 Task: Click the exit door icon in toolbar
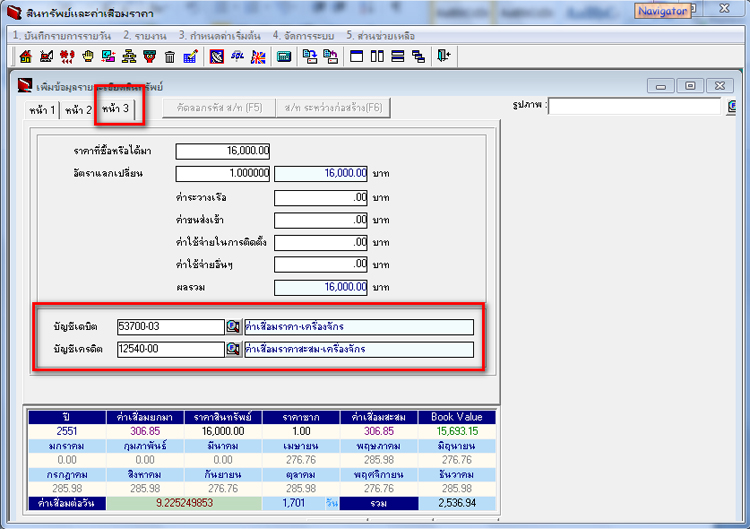click(x=444, y=57)
